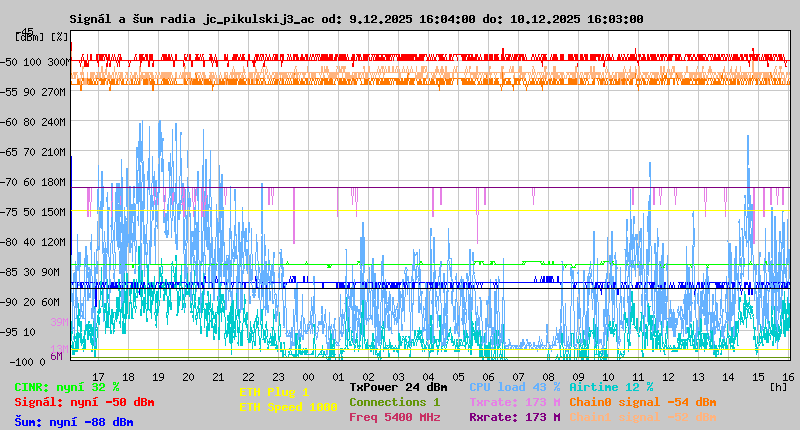Click the [h] unit label on the time axis
The image size is (800, 430).
pyautogui.click(x=778, y=385)
